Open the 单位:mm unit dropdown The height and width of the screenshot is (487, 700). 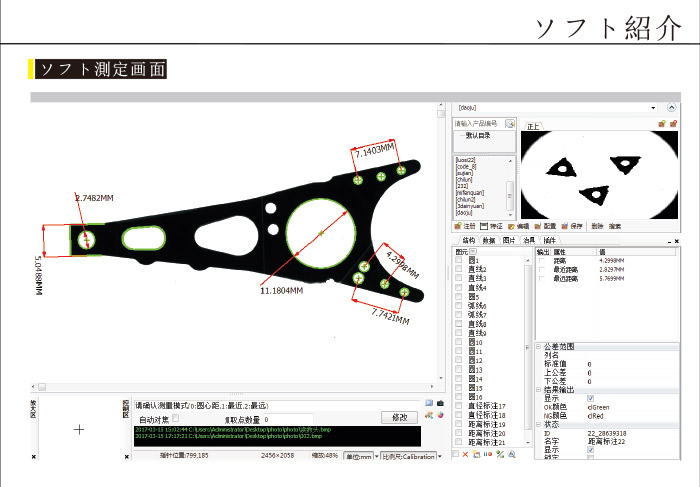coord(358,456)
